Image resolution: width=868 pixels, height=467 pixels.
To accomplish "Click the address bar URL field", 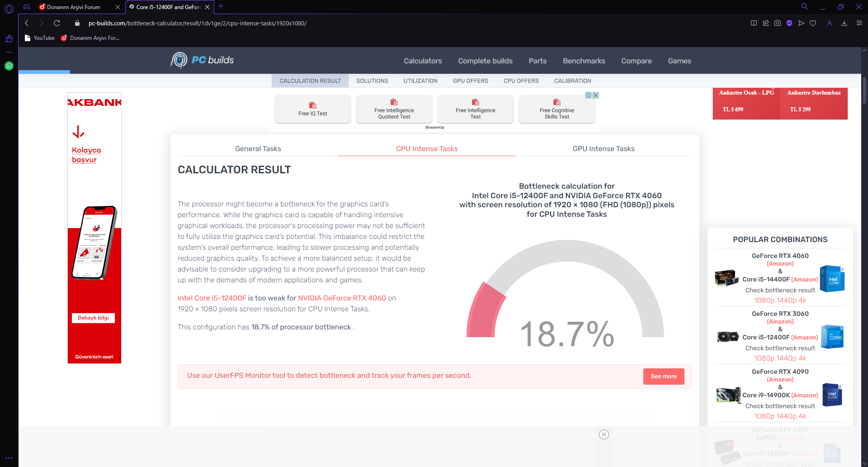I will [x=198, y=23].
